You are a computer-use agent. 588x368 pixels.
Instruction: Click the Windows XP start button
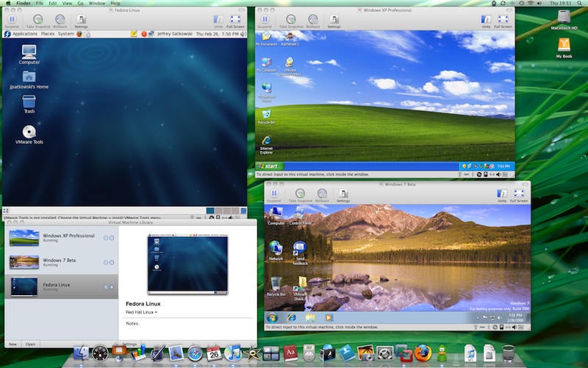[x=269, y=166]
